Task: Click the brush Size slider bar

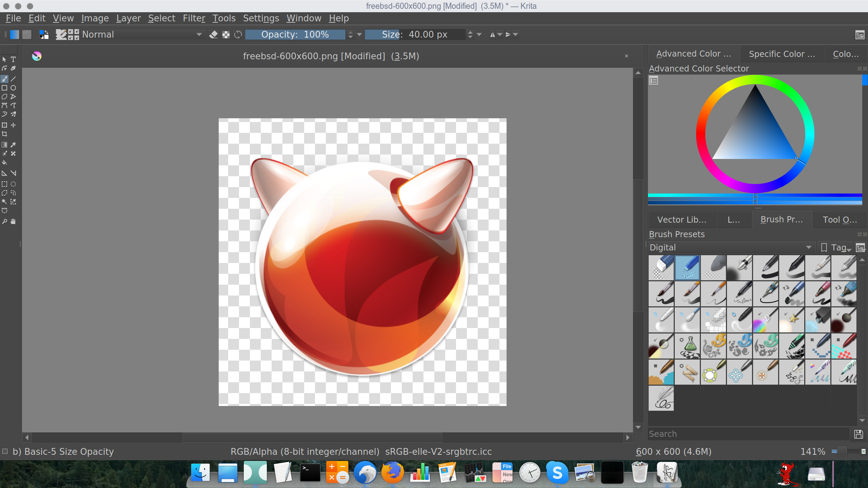Action: click(415, 35)
